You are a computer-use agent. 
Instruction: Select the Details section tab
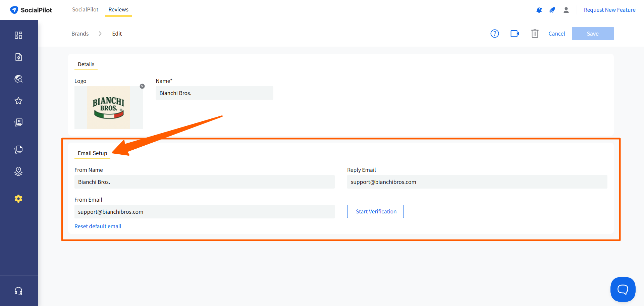[x=86, y=64]
